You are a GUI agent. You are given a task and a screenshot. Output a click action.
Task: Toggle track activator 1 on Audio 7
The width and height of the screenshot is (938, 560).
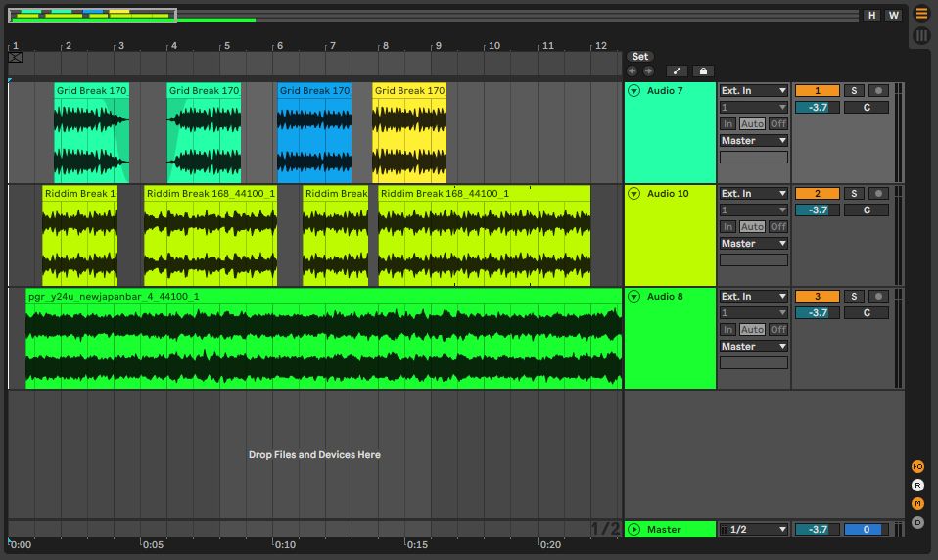(818, 91)
